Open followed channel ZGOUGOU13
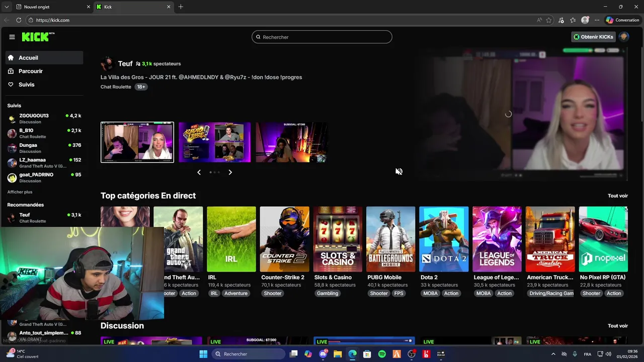Viewport: 644px width, 362px height. pos(44,118)
